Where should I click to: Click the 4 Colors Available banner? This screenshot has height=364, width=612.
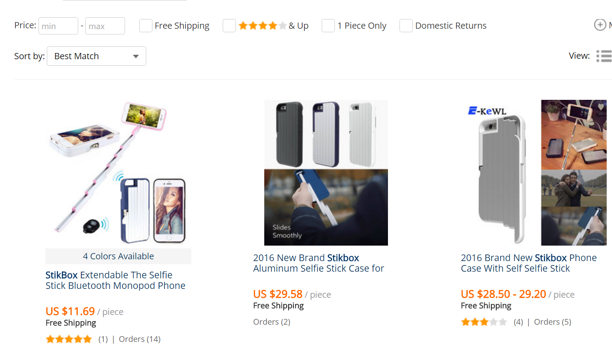[118, 256]
